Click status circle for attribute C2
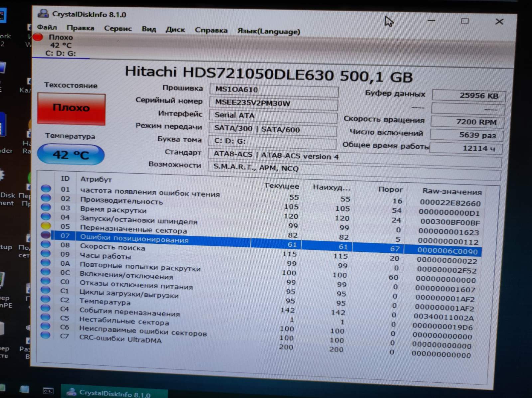This screenshot has height=398, width=532. (45, 299)
